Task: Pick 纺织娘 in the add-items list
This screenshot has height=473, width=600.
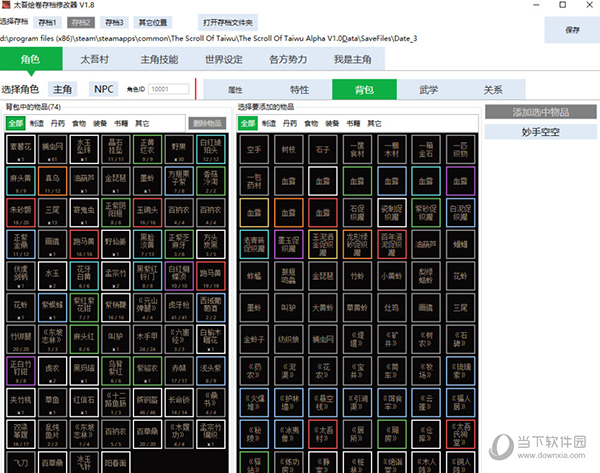Action: [289, 339]
